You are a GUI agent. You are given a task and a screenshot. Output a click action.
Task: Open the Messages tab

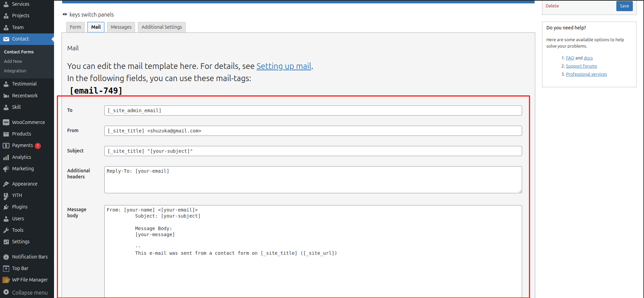[x=121, y=27]
